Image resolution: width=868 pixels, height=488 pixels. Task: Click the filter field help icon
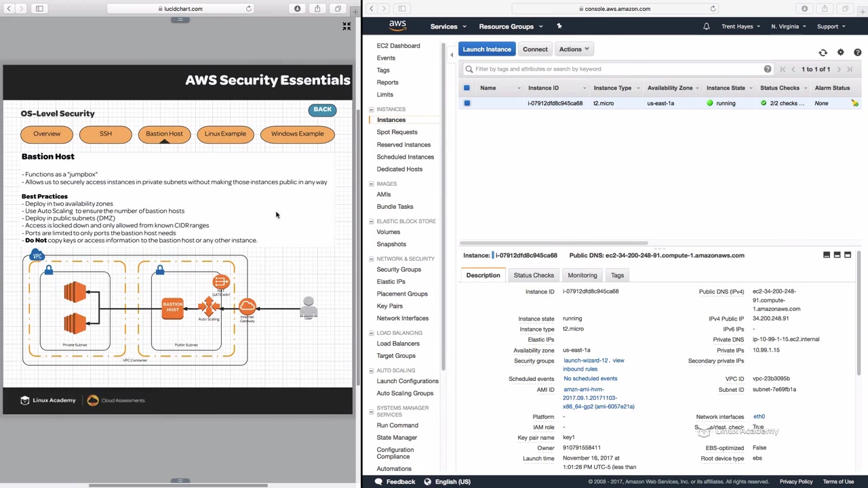767,69
